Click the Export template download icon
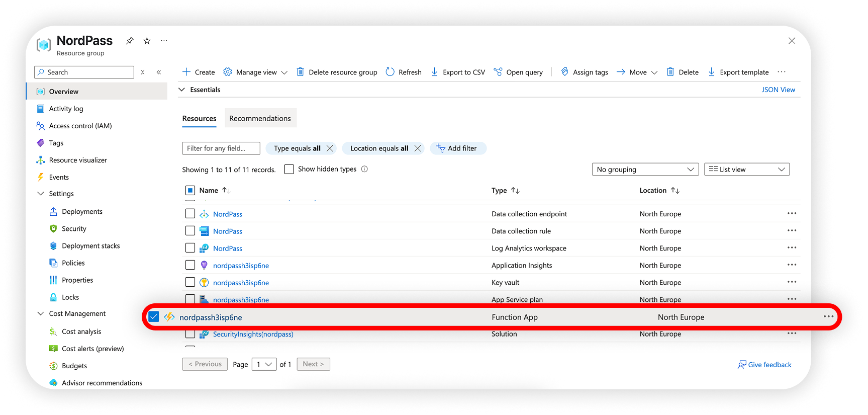The image size is (868, 415). 711,72
